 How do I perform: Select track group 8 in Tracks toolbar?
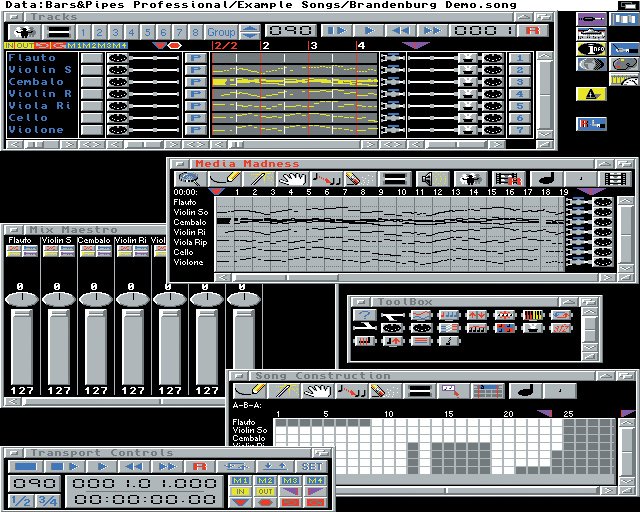196,32
